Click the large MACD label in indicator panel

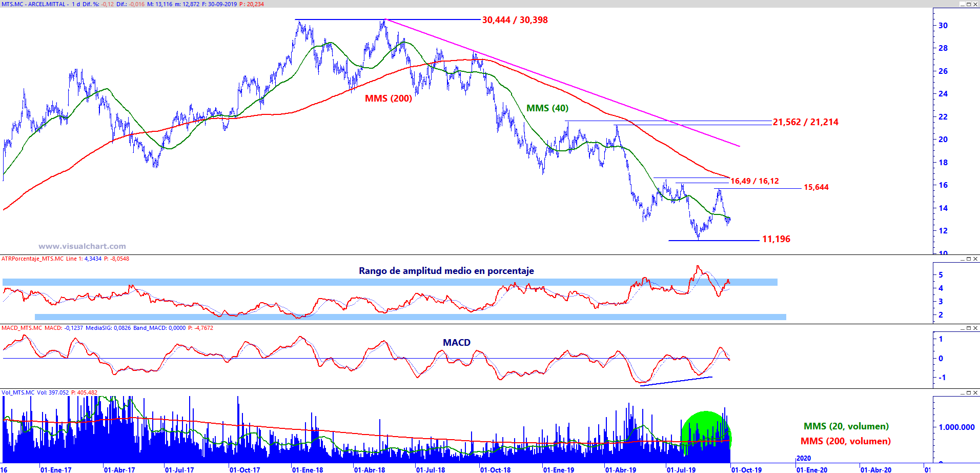click(x=456, y=343)
